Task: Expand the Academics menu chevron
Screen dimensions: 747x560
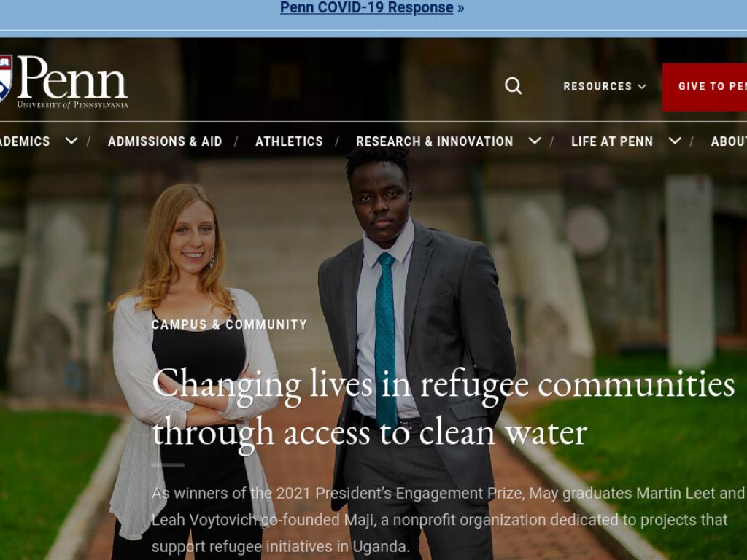Action: tap(71, 141)
